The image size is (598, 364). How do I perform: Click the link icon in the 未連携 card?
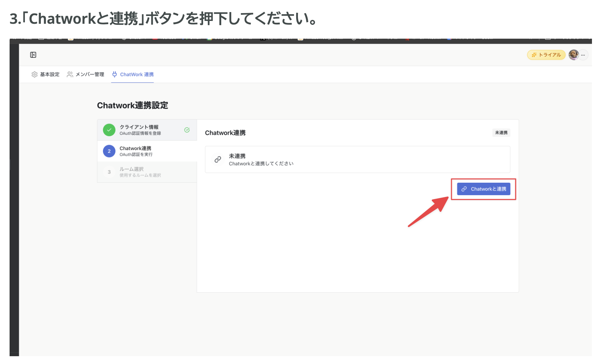(217, 160)
